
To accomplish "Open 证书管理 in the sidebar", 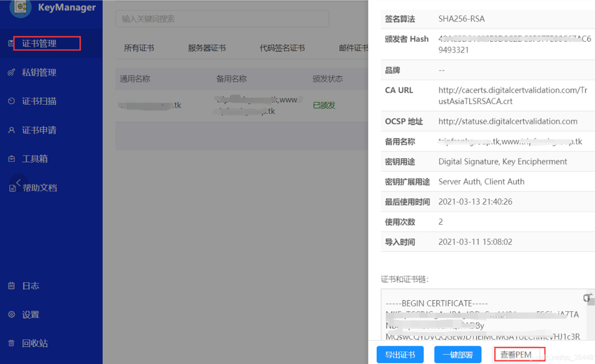I will click(39, 44).
